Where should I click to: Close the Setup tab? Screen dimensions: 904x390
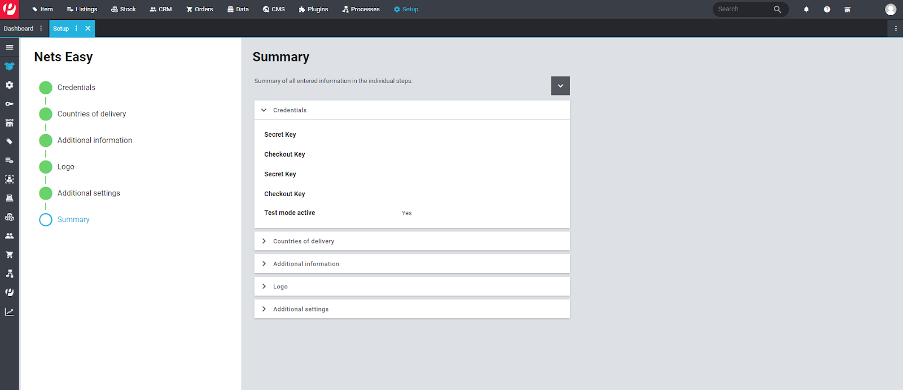88,28
